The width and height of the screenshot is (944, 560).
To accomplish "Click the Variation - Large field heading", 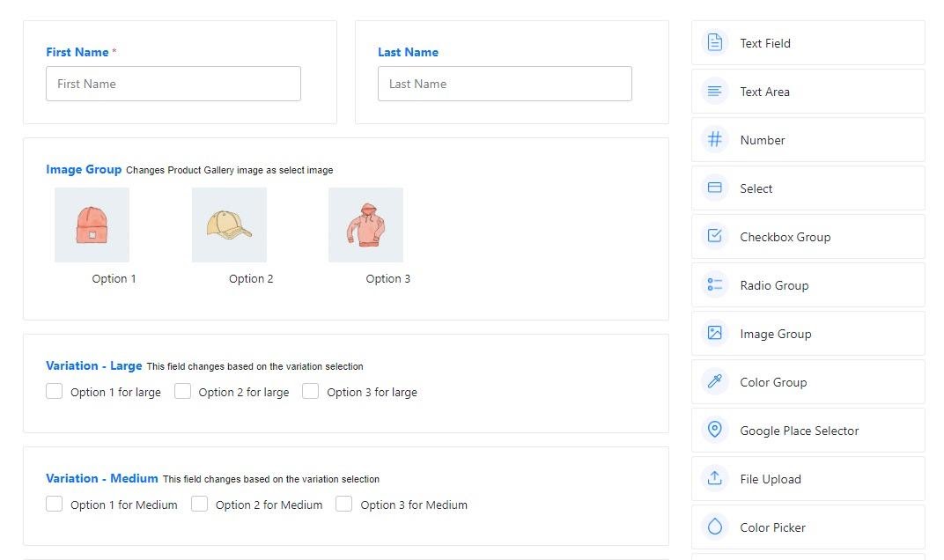I will [x=94, y=365].
